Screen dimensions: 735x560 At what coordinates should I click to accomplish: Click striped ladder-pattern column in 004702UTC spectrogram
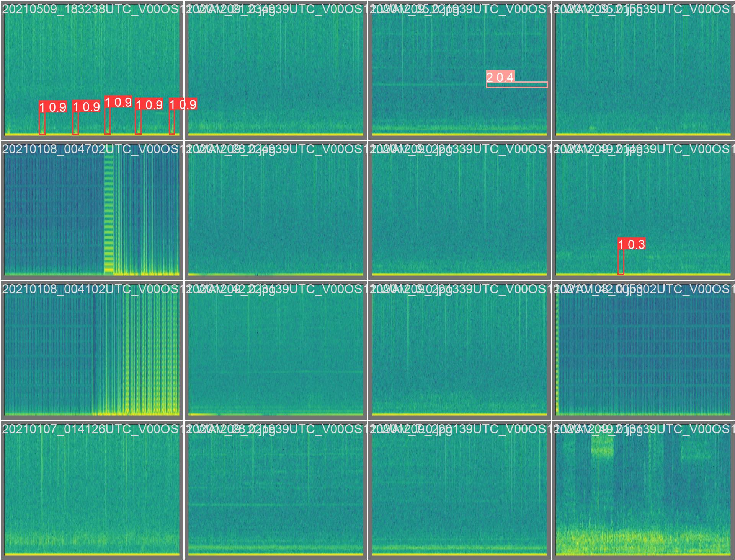pyautogui.click(x=109, y=214)
